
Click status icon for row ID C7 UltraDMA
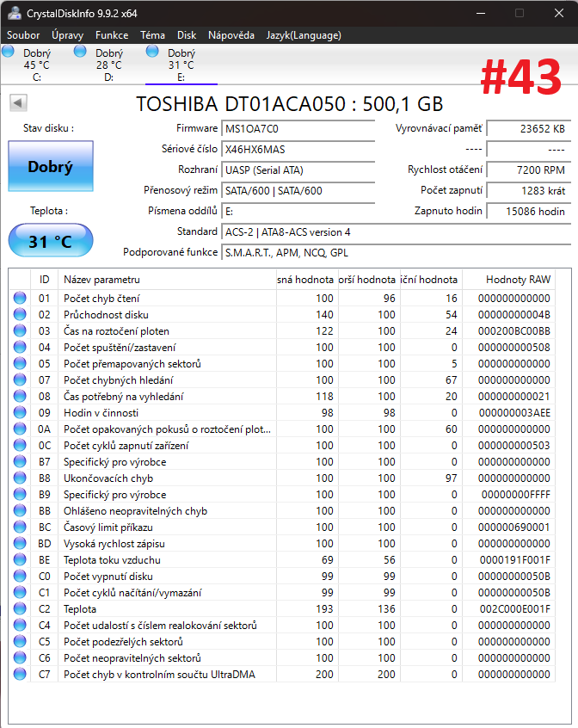pyautogui.click(x=20, y=674)
